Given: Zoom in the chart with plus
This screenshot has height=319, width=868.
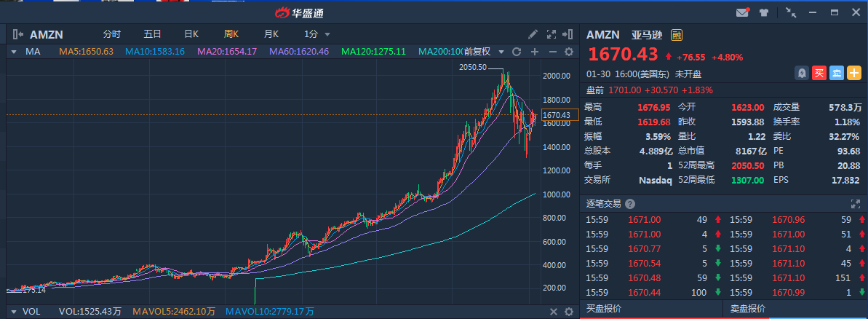Looking at the screenshot, I should click(535, 52).
